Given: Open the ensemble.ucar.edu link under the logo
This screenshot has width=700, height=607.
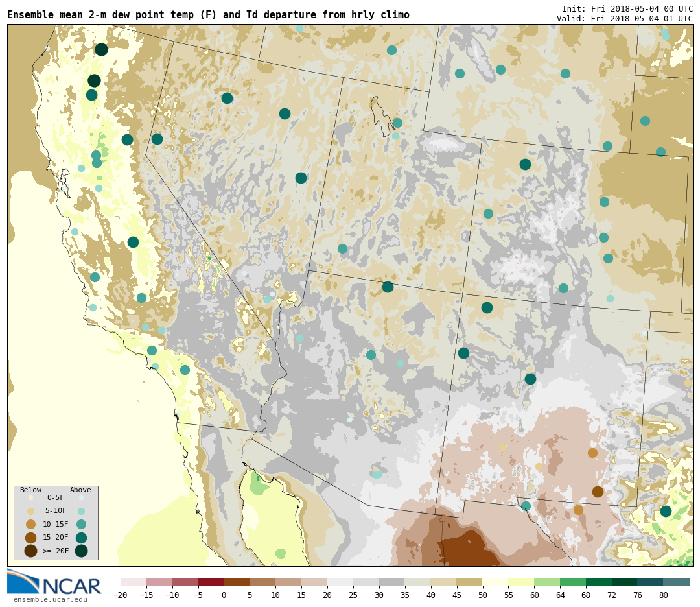Looking at the screenshot, I should coord(51,599).
